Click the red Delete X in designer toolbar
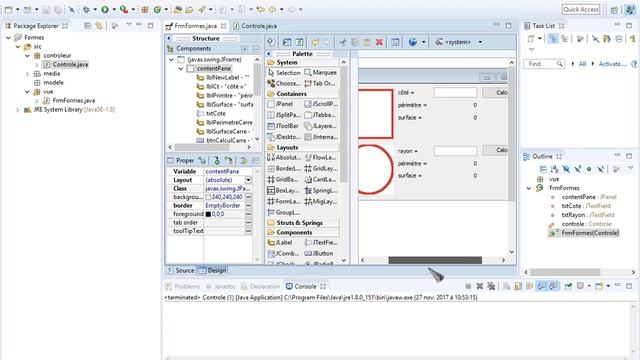The width and height of the screenshot is (640, 360). pos(379,42)
